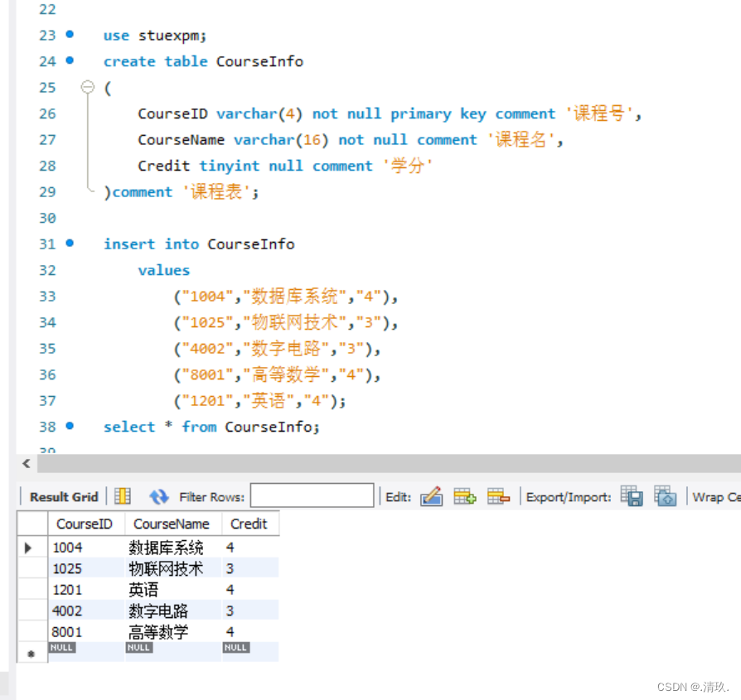Click the grid display icon beside Result Grid
Screen dimensions: 741x700
122,496
